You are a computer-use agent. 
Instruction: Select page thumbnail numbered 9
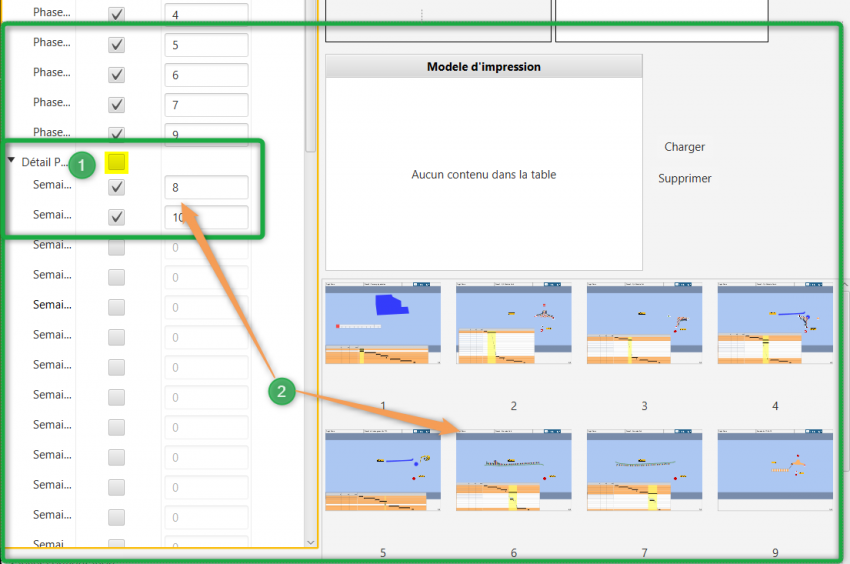point(775,470)
